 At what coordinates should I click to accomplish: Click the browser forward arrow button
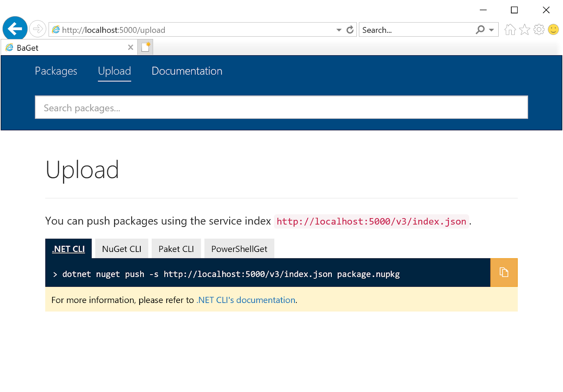[38, 29]
